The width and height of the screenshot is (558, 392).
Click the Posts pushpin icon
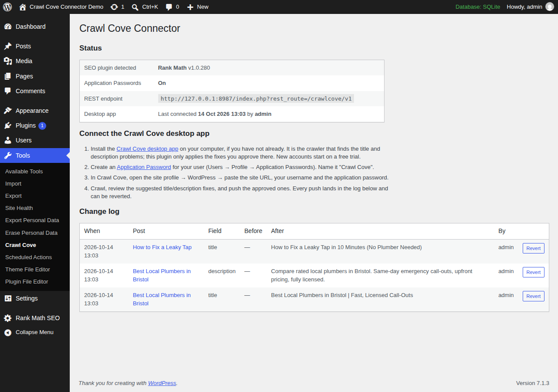tap(8, 46)
